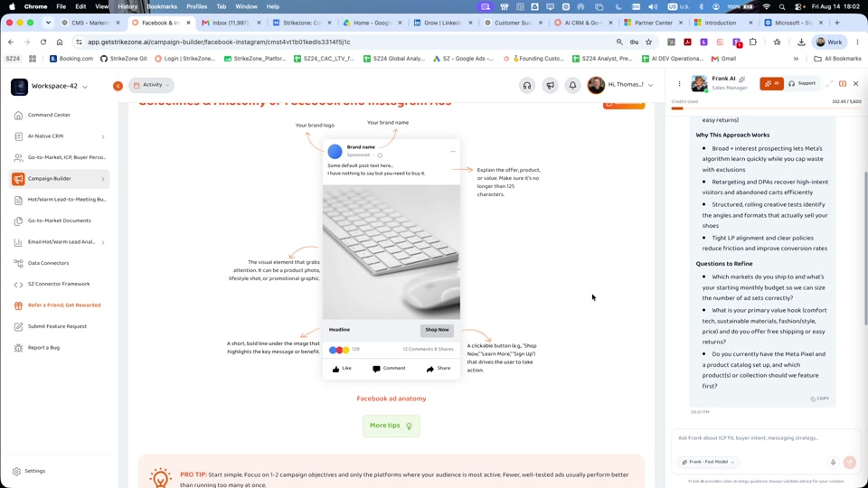Toggle the side-panel layout icon
This screenshot has width=868, height=488.
point(843,84)
